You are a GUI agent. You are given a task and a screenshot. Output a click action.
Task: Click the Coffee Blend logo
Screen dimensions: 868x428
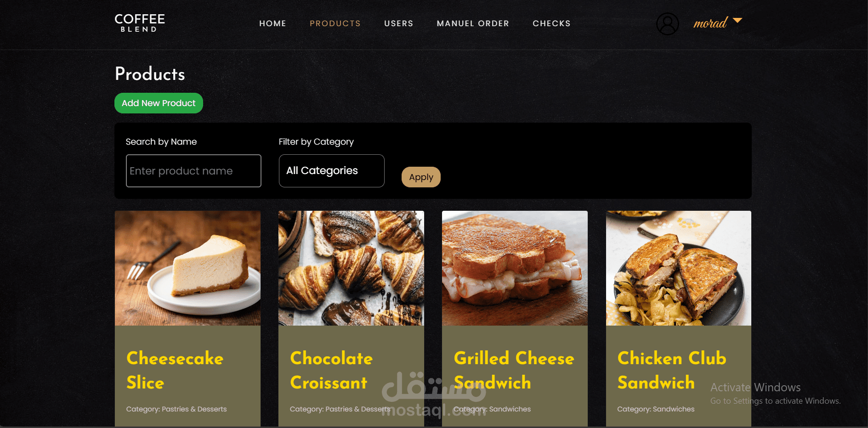[x=140, y=23]
